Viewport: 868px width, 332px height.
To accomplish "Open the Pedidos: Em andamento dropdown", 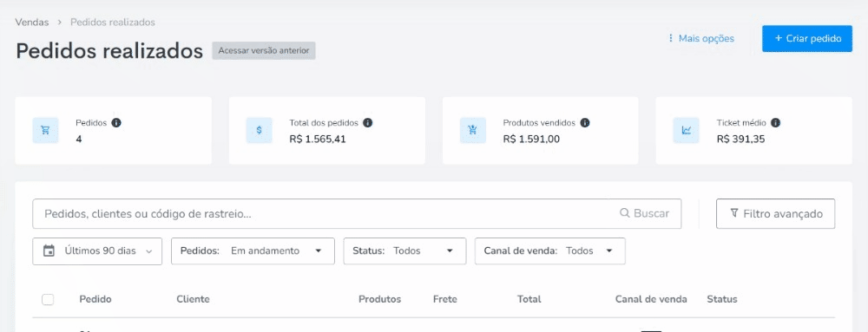I will (x=253, y=251).
